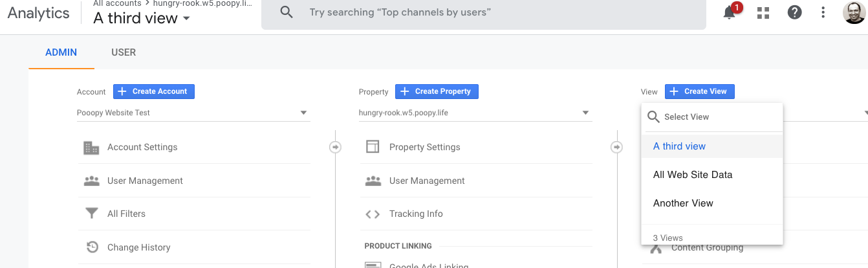The image size is (868, 268).
Task: Open the Google apps grid icon
Action: (763, 12)
